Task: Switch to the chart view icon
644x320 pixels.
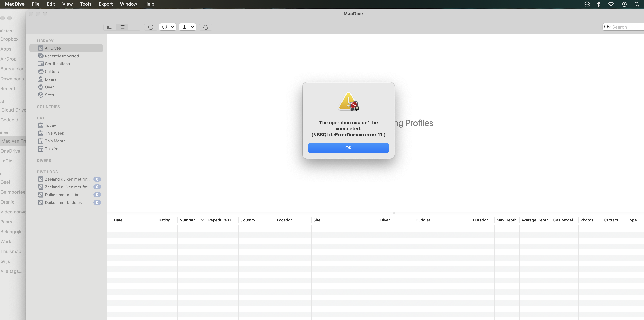Action: (x=134, y=27)
